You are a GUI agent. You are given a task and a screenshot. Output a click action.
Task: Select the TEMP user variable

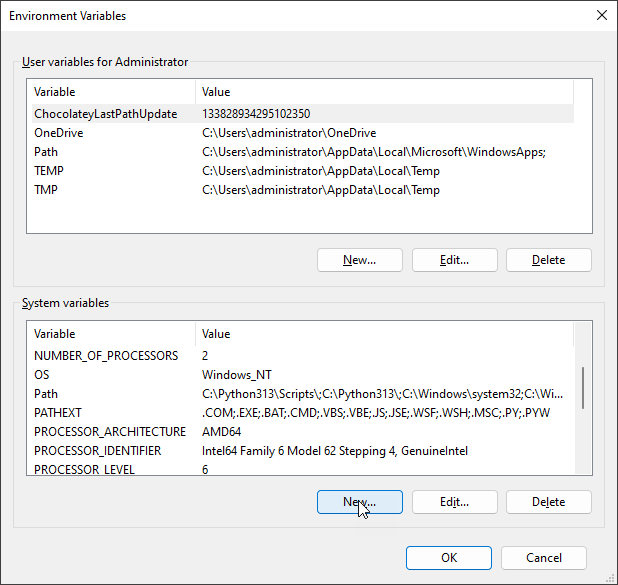click(x=49, y=171)
